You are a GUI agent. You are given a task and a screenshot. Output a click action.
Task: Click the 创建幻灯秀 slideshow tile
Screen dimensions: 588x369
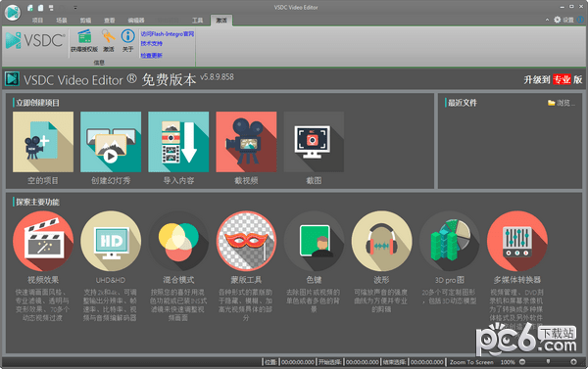(x=111, y=142)
